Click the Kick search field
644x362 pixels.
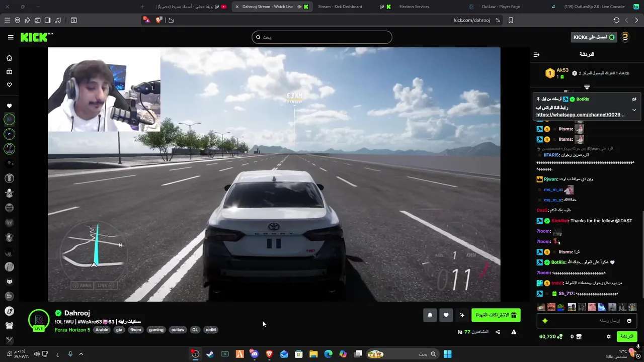click(322, 37)
